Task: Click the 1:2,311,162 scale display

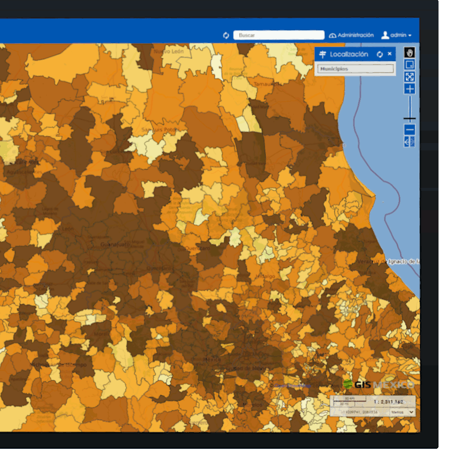Action: click(389, 401)
